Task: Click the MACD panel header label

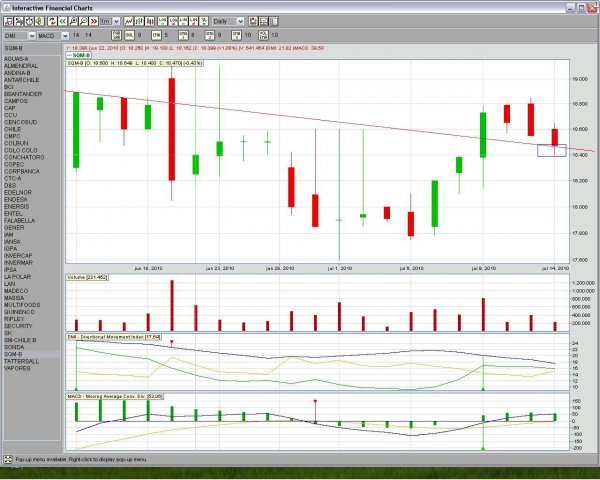Action: point(115,397)
